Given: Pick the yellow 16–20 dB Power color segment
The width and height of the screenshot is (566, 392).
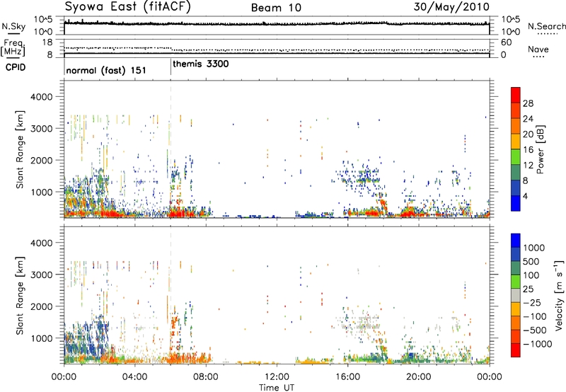Looking at the screenshot, I should (516, 142).
